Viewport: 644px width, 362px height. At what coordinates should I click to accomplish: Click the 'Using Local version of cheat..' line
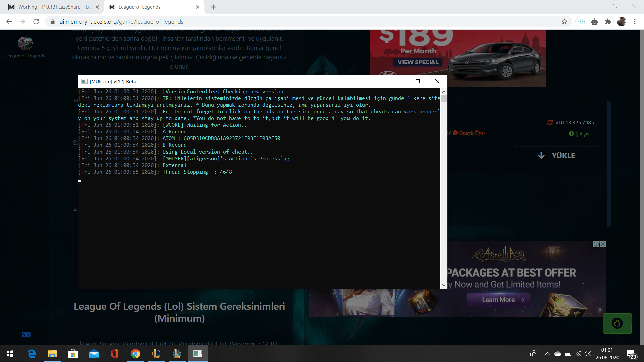pos(208,152)
